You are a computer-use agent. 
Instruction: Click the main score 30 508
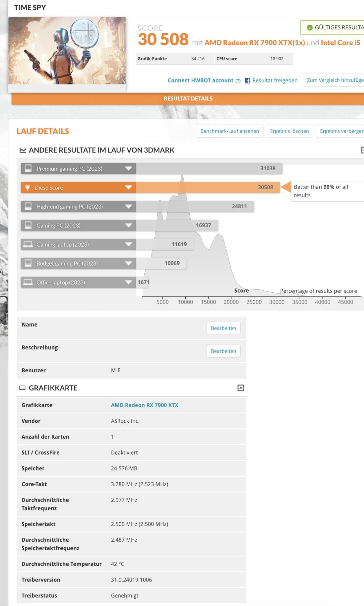click(163, 39)
